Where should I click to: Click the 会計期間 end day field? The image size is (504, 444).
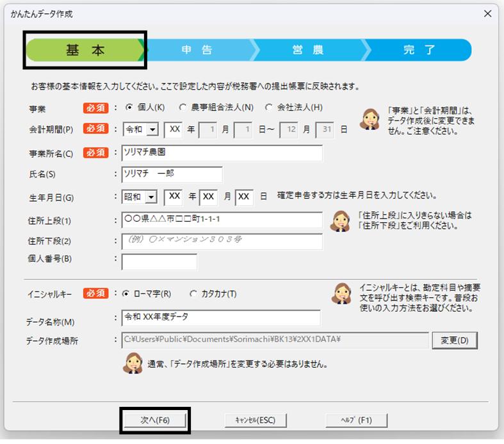pos(325,130)
